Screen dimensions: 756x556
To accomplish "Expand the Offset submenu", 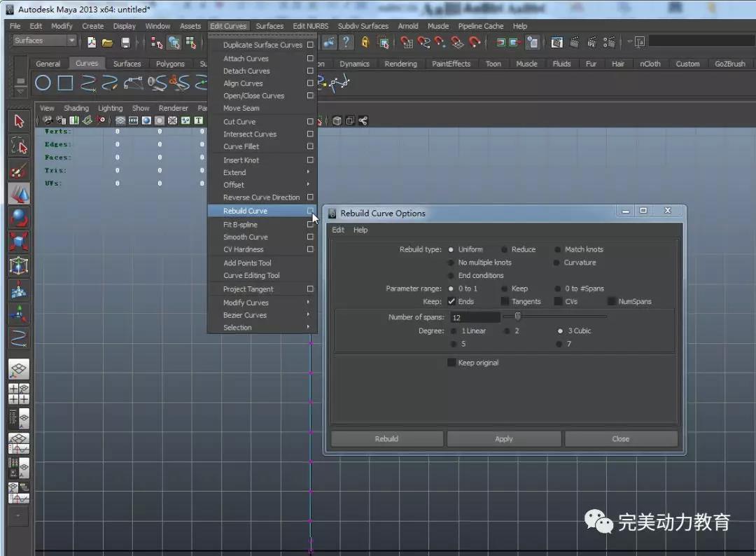I will (262, 185).
